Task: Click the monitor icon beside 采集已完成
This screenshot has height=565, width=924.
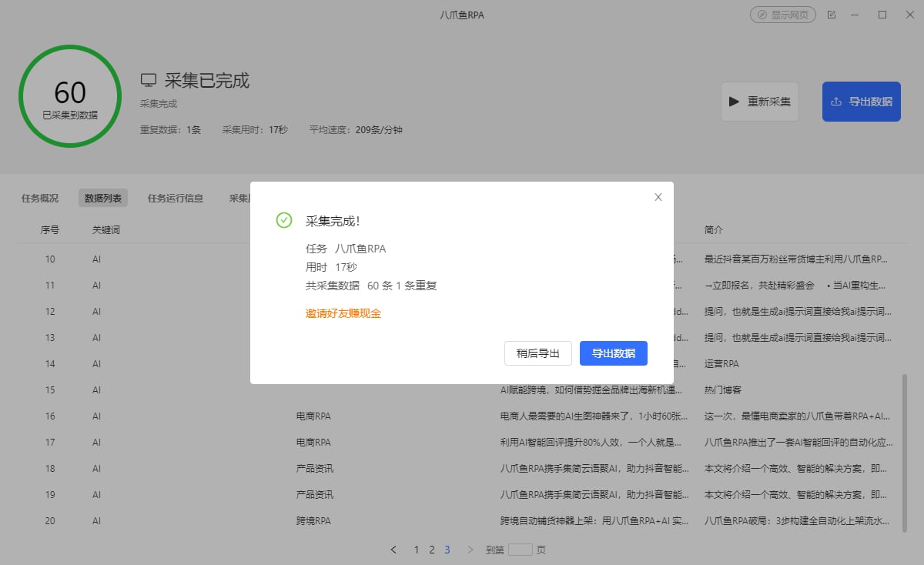Action: pos(149,81)
